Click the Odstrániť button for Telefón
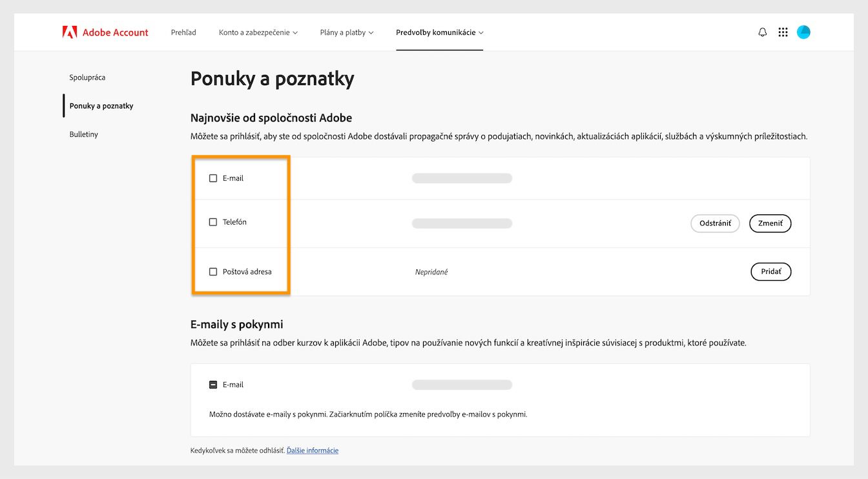868x479 pixels. coord(715,223)
